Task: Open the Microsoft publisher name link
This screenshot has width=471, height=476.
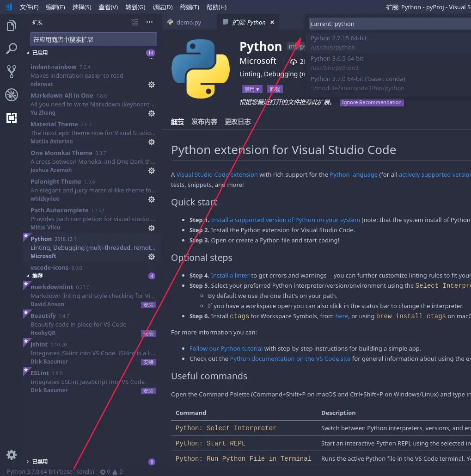Action: (x=258, y=61)
